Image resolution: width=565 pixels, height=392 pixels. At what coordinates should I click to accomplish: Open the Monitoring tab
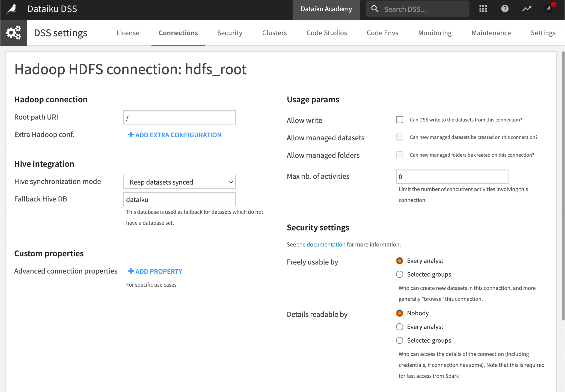(x=435, y=33)
